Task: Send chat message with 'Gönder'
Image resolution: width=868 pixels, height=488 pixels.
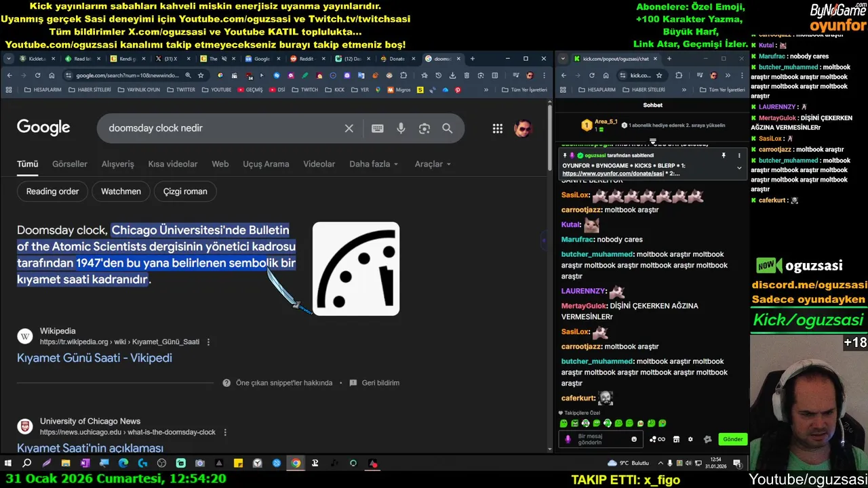Action: (732, 439)
